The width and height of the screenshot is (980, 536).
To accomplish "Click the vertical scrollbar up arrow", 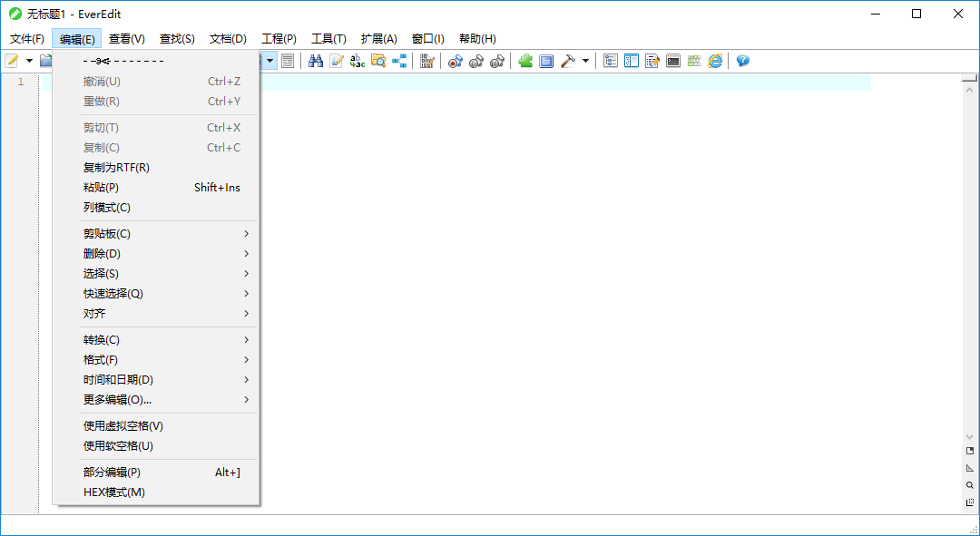I will click(969, 90).
